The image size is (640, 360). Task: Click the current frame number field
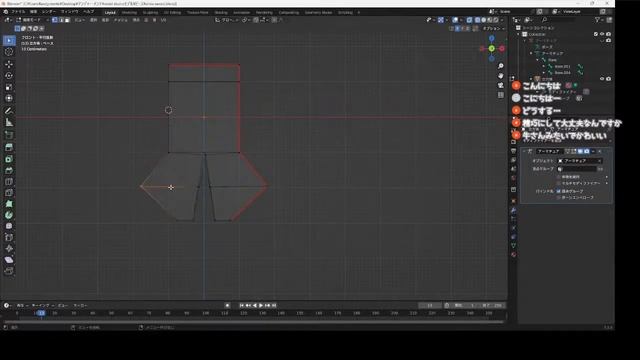coord(430,305)
